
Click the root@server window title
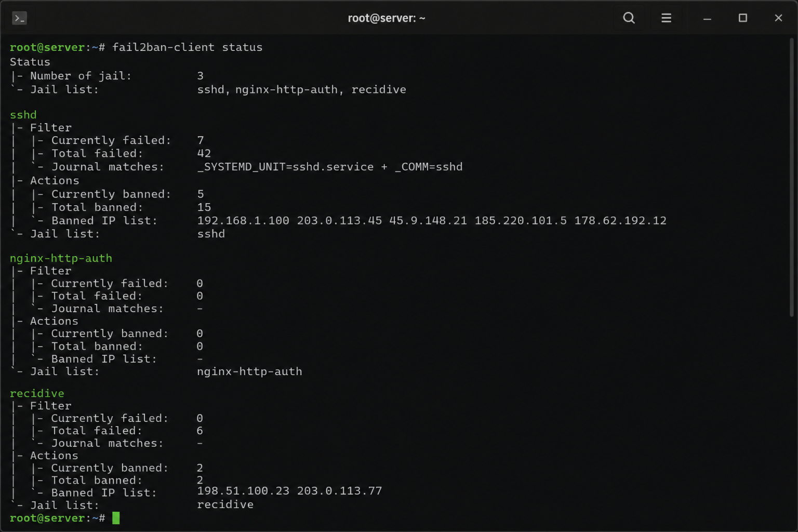point(387,18)
